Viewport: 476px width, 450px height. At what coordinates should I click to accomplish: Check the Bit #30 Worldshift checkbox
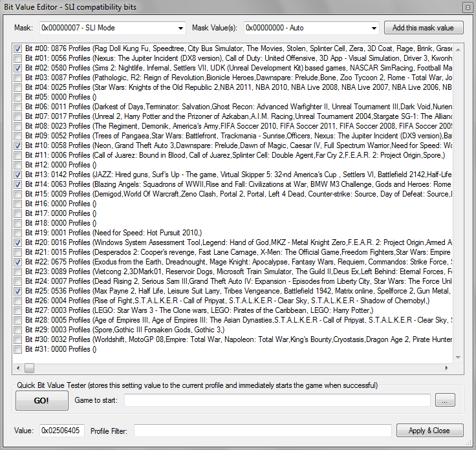(x=18, y=340)
